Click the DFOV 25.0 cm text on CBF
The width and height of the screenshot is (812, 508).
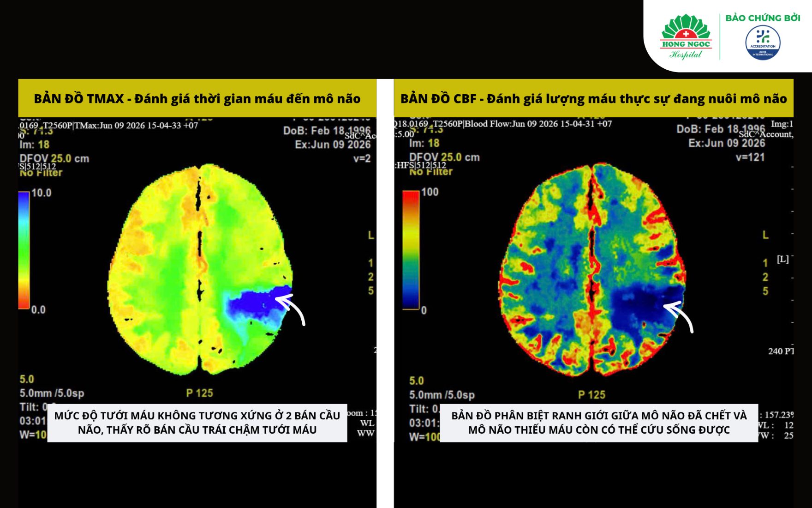coord(444,157)
